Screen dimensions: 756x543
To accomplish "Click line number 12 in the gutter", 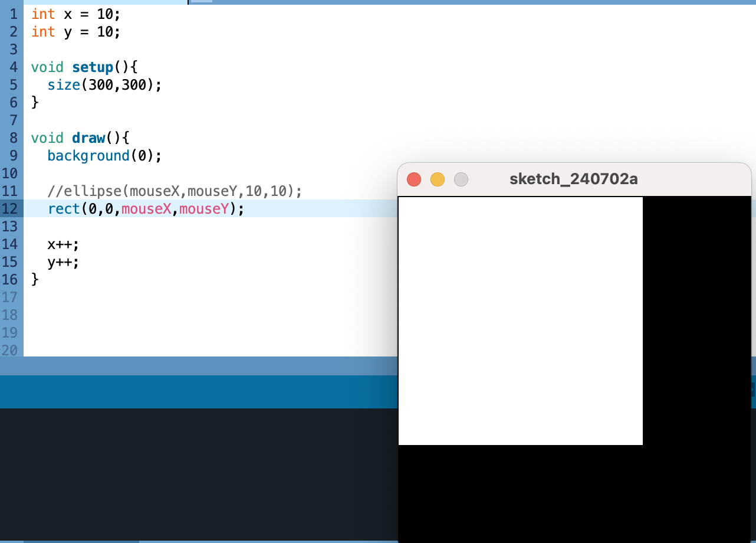I will (x=10, y=209).
